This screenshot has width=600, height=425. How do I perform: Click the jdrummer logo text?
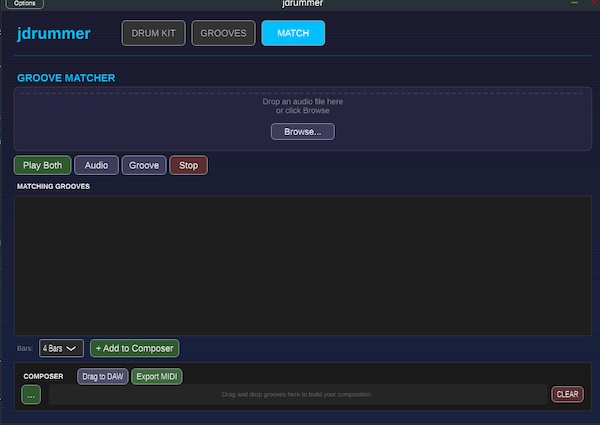(54, 34)
